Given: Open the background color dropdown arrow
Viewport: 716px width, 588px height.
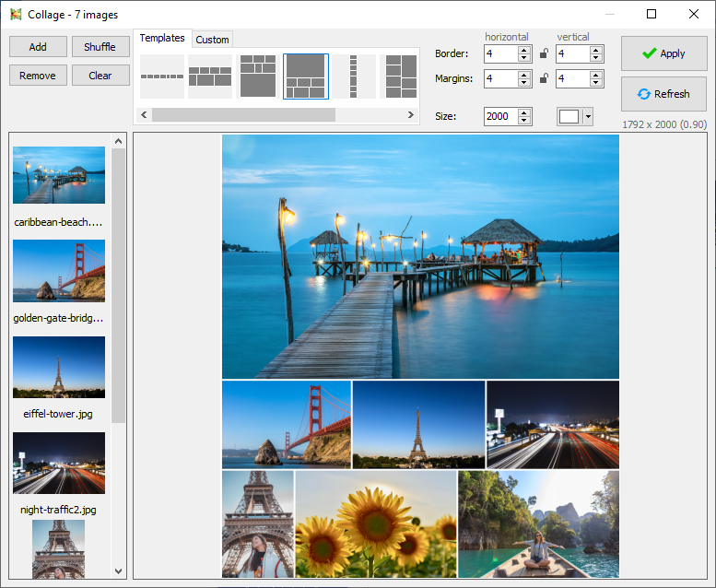Looking at the screenshot, I should 588,117.
